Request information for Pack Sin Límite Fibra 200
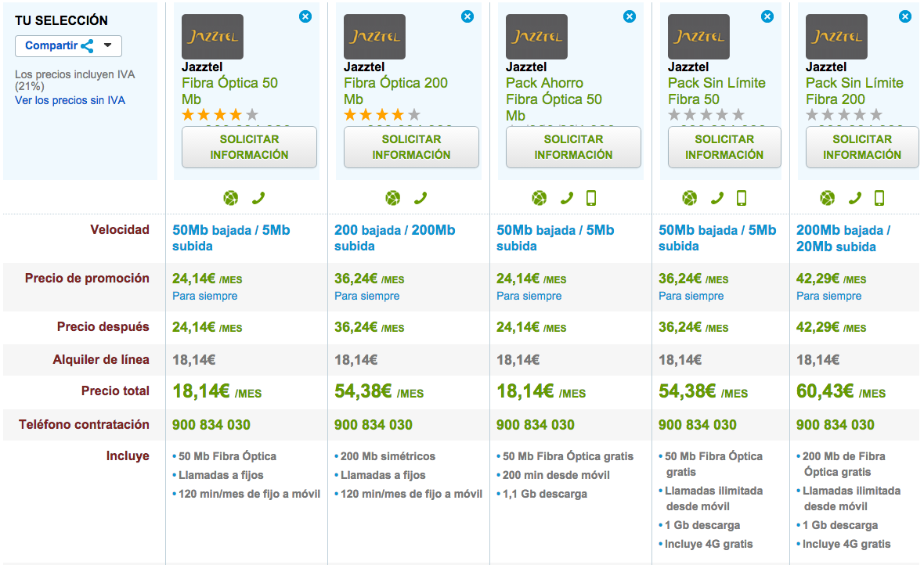This screenshot has height=565, width=924. click(x=862, y=146)
